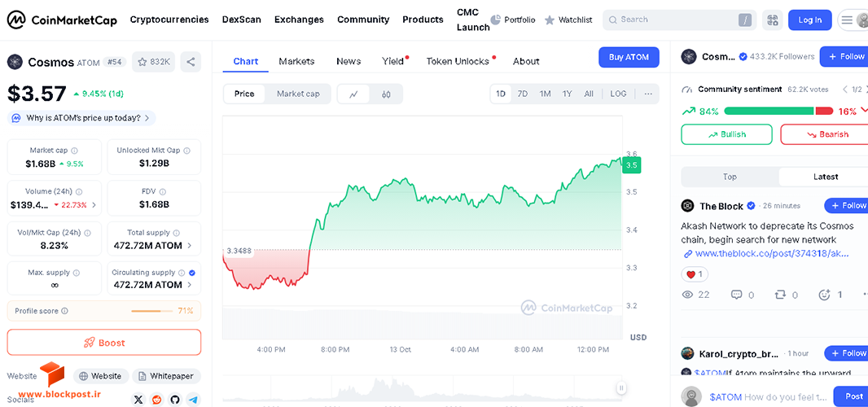Show Top community posts
Screen dimensions: 868x407
click(730, 177)
